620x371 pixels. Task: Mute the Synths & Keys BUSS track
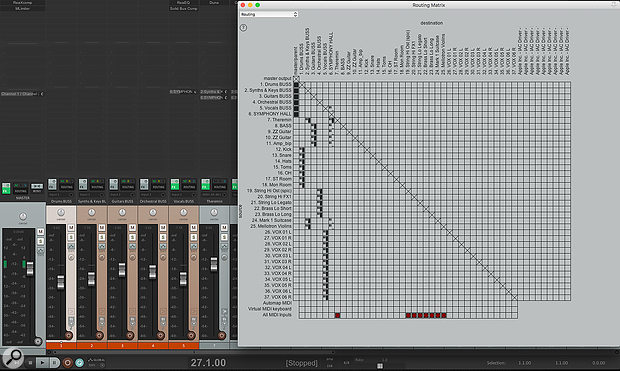102,227
